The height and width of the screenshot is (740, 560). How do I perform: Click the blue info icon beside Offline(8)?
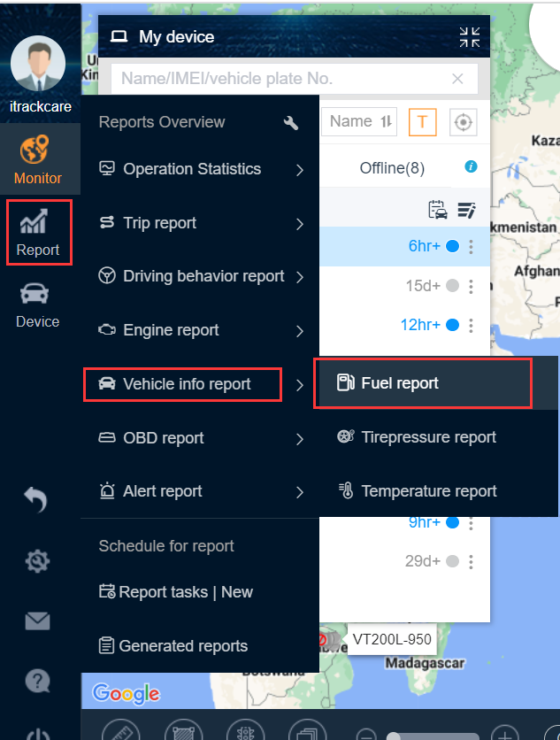click(471, 166)
